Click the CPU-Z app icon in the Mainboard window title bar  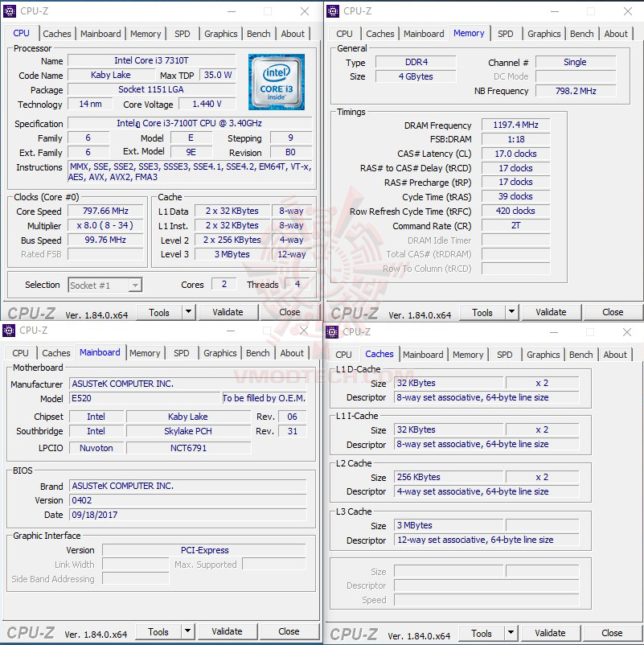tap(9, 331)
